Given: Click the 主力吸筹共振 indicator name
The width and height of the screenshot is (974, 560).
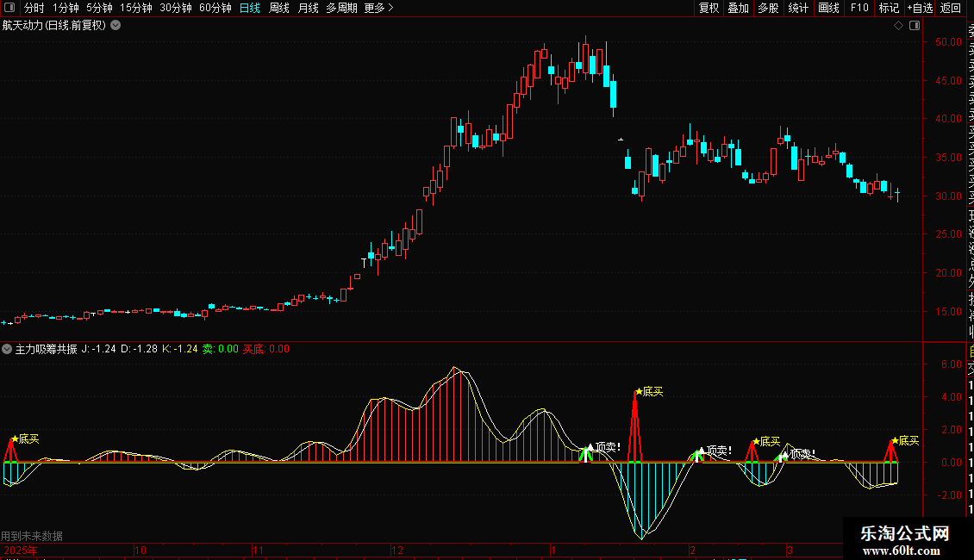Looking at the screenshot, I should click(x=46, y=349).
